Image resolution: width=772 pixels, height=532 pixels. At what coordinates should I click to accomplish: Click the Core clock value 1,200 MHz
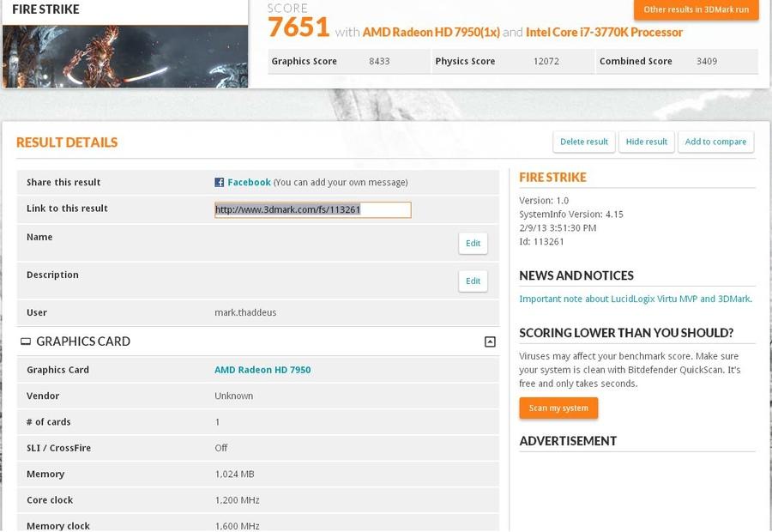pyautogui.click(x=237, y=500)
